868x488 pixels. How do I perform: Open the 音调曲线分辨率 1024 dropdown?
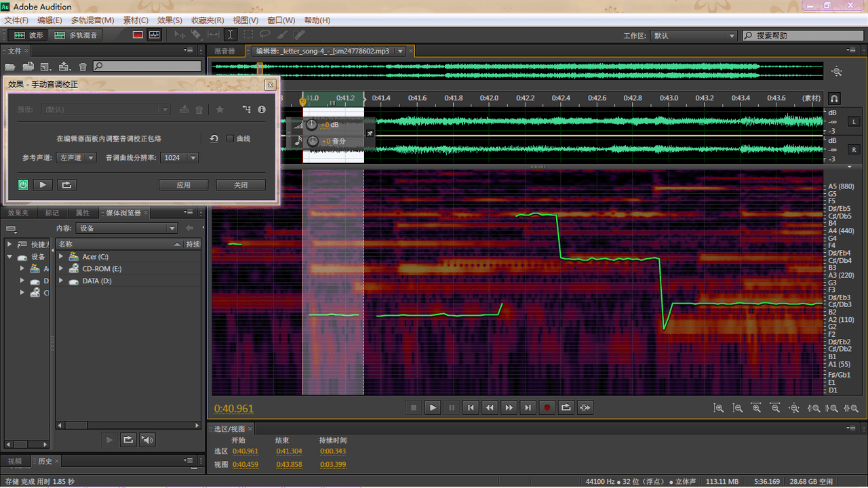(179, 157)
